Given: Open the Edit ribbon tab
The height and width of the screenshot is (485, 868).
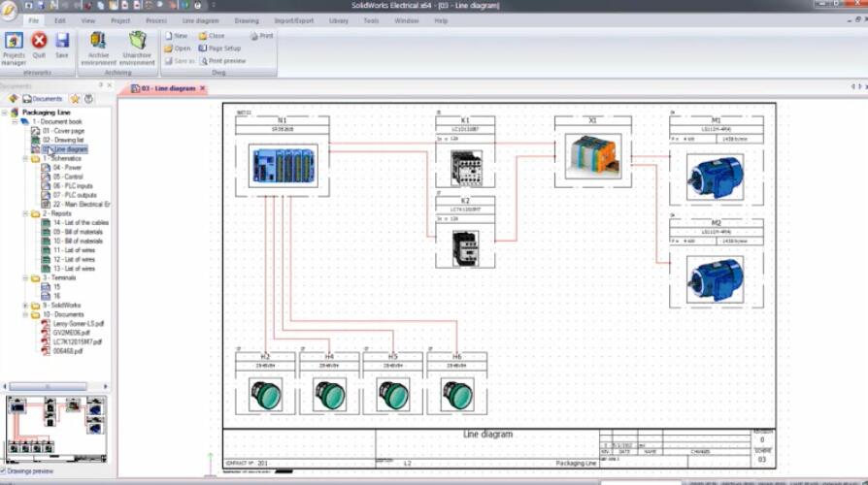Looking at the screenshot, I should (60, 20).
